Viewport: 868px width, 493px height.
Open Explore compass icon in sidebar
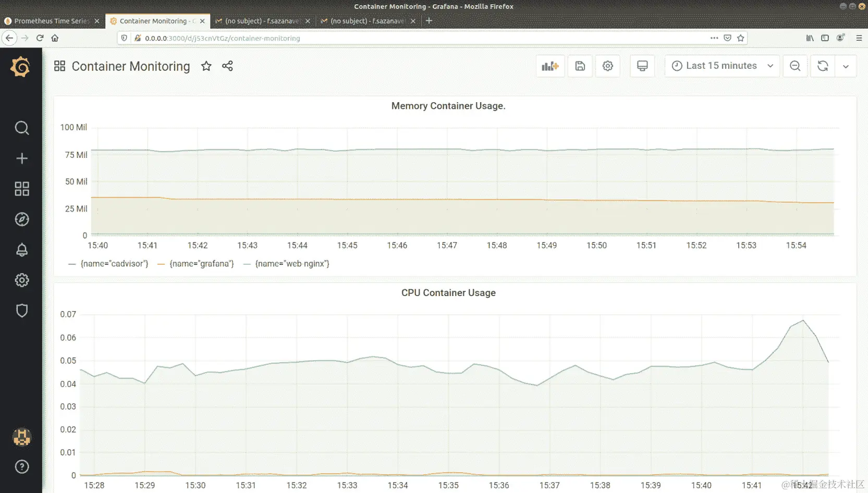21,219
